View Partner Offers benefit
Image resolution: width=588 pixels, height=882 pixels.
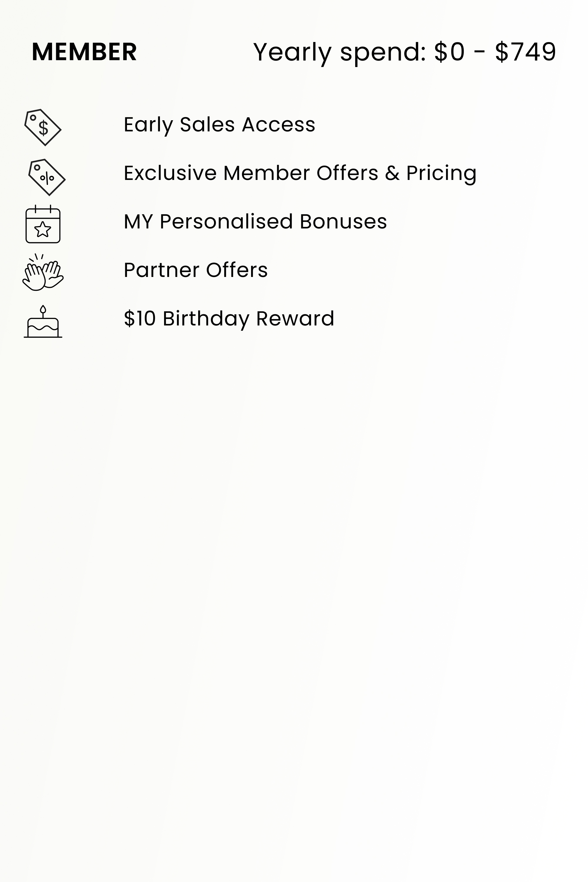(196, 270)
